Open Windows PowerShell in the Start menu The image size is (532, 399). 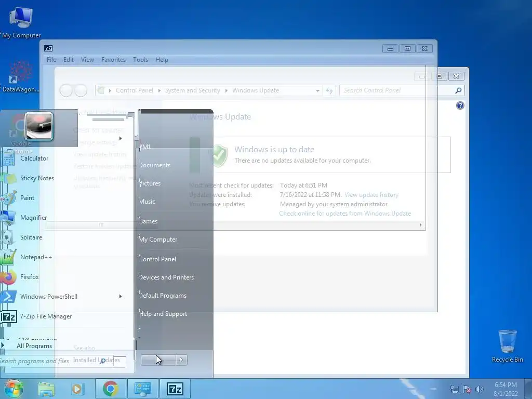[48, 297]
